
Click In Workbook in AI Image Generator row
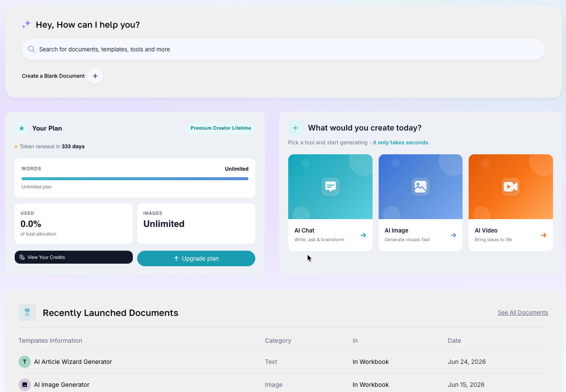[371, 385]
